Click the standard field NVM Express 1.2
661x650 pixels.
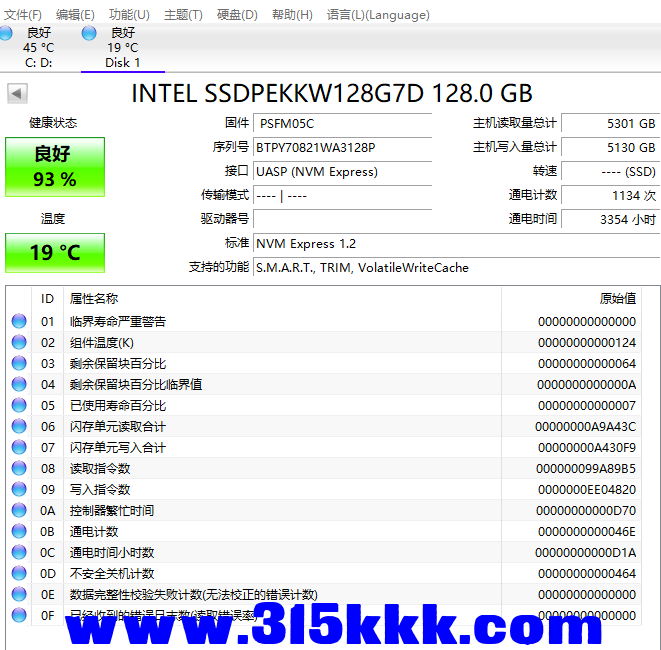457,244
